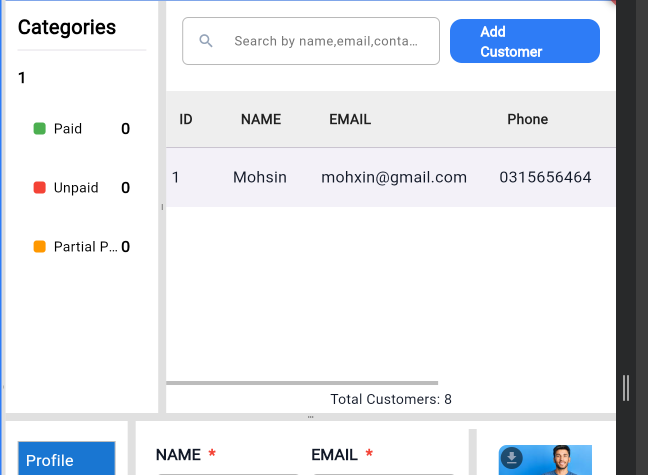Screen dimensions: 648x475
Task: Click the phone number 0315656464
Action: coord(545,178)
